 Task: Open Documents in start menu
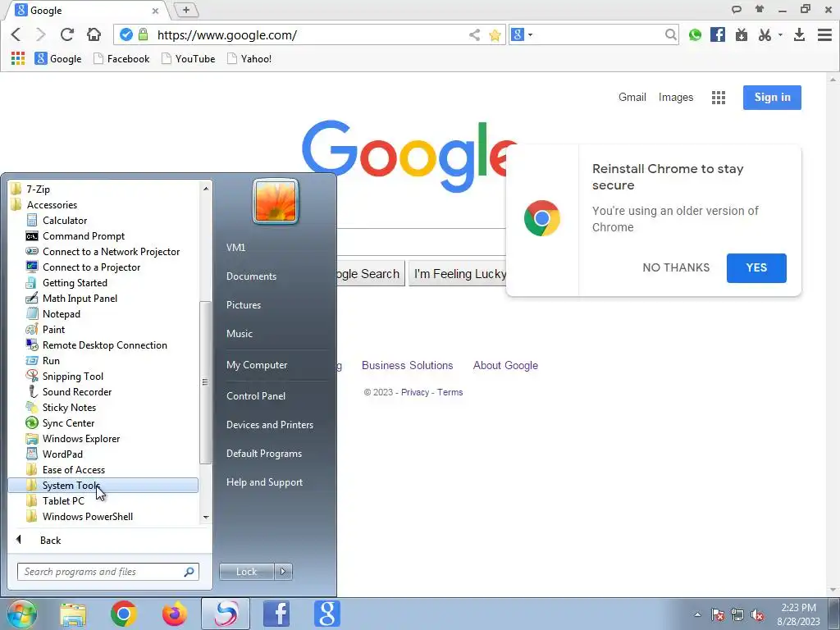click(251, 276)
